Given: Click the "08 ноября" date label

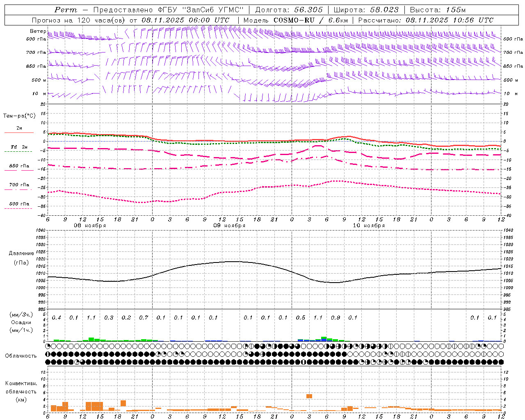Looking at the screenshot, I should tap(90, 226).
